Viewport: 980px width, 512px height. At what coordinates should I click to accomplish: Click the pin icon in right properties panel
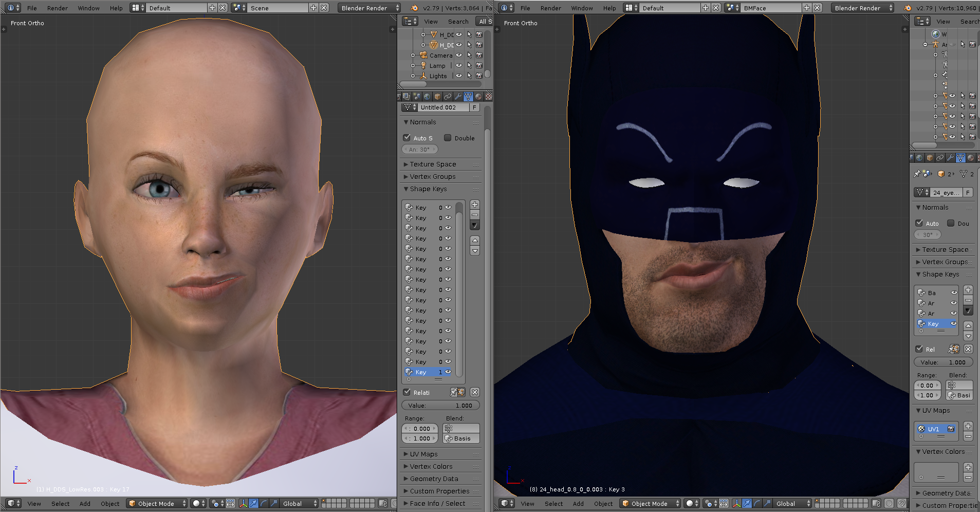click(917, 174)
